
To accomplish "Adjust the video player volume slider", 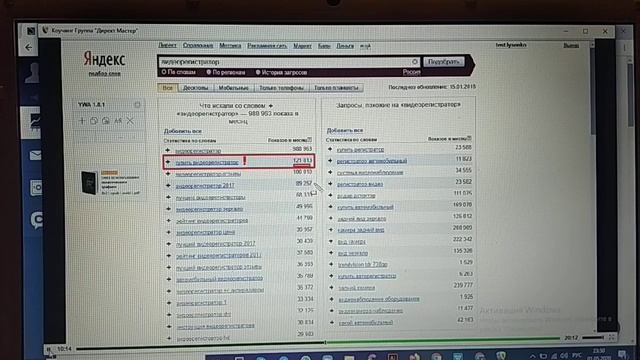I will (593, 338).
